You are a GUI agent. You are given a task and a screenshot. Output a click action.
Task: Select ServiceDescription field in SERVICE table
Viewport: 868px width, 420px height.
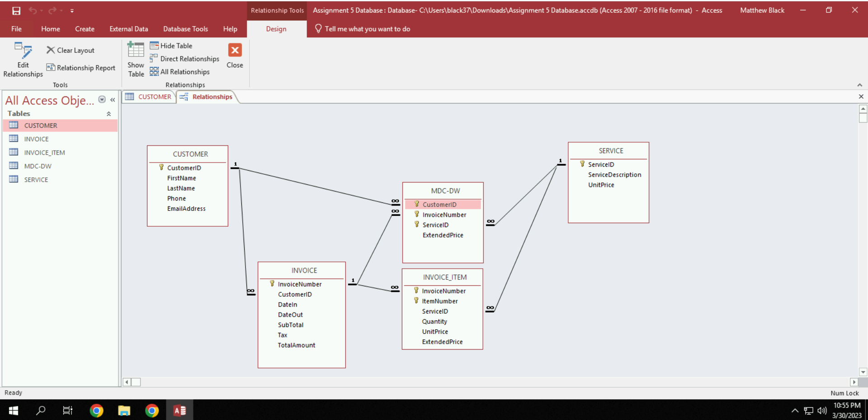click(x=614, y=175)
